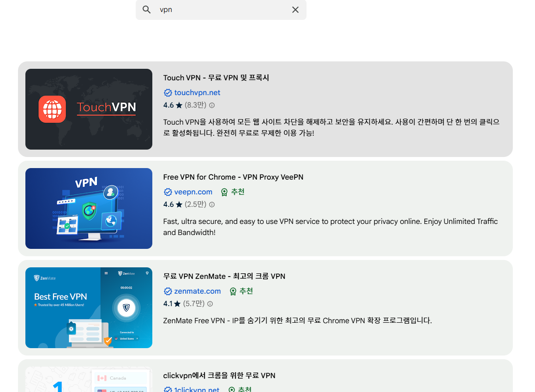Click the search magnifier icon
535x392 pixels.
tap(147, 10)
